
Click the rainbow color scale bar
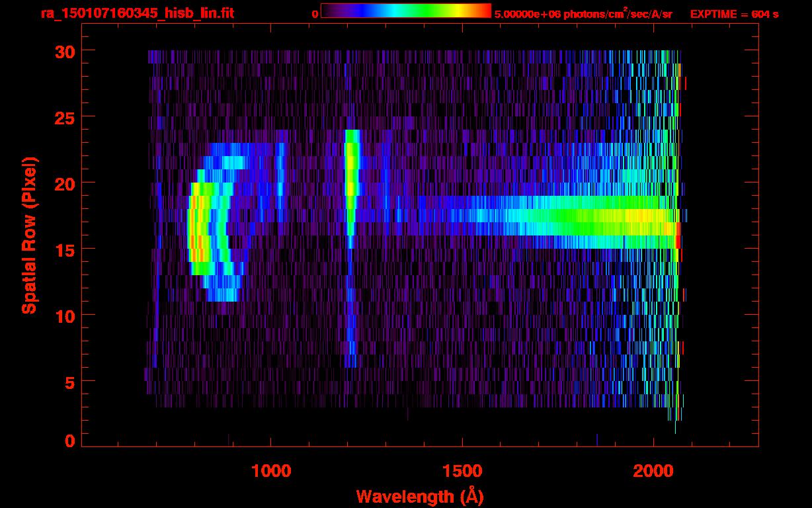pyautogui.click(x=406, y=11)
